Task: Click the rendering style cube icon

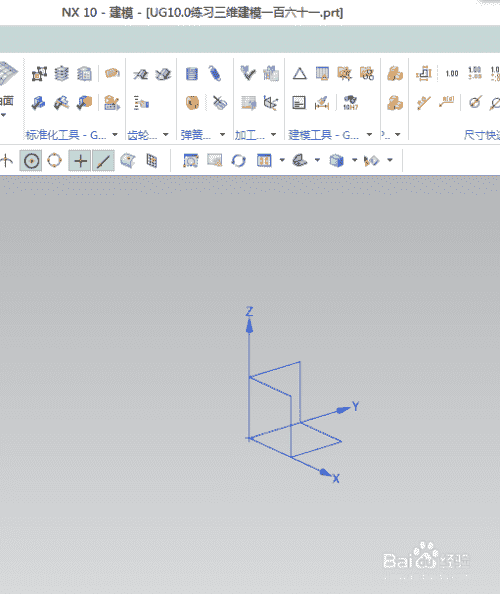Action: (336, 161)
